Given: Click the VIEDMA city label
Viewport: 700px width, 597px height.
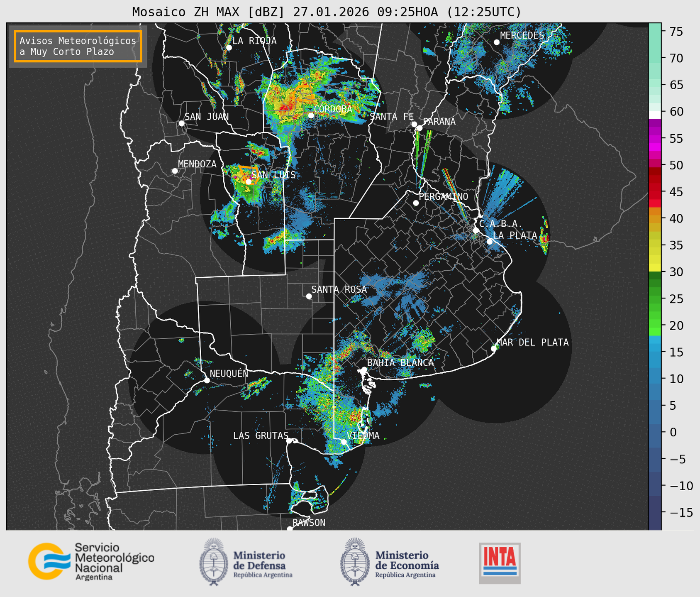Looking at the screenshot, I should point(363,436).
